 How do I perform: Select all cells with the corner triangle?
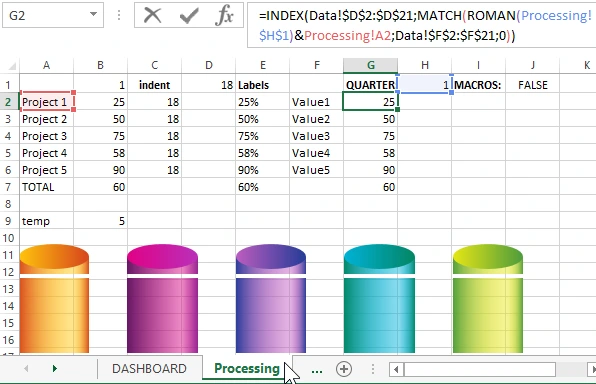[11, 66]
